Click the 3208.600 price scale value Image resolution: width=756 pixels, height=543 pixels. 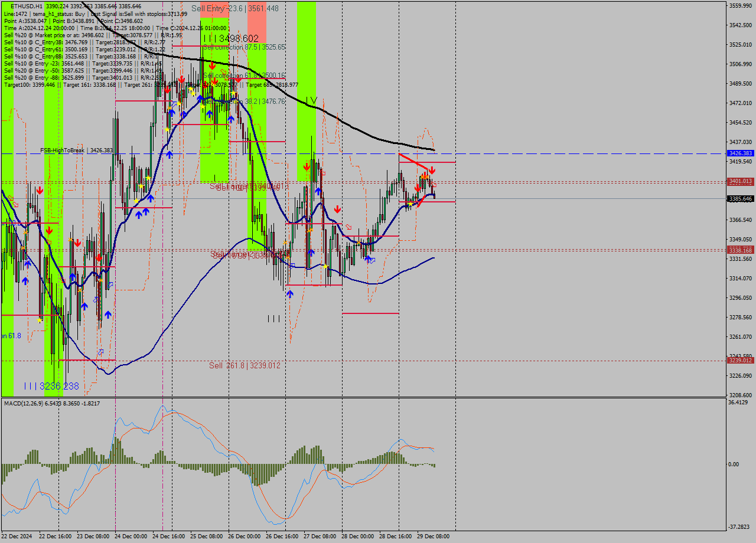[740, 395]
